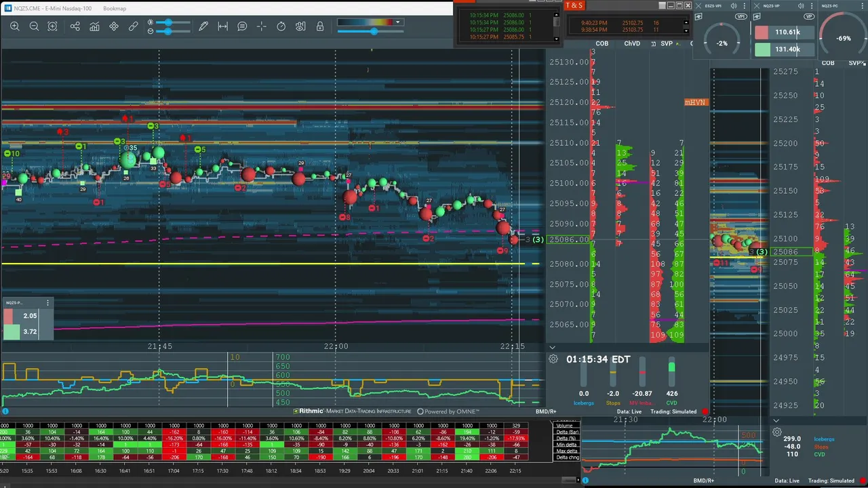Click the mHVN orange price marker
868x488 pixels.
click(696, 102)
